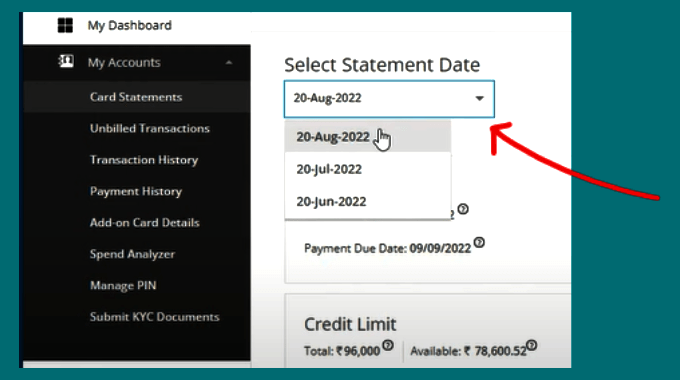Click the Payment Due Date 09/09/2022 text

pyautogui.click(x=387, y=249)
